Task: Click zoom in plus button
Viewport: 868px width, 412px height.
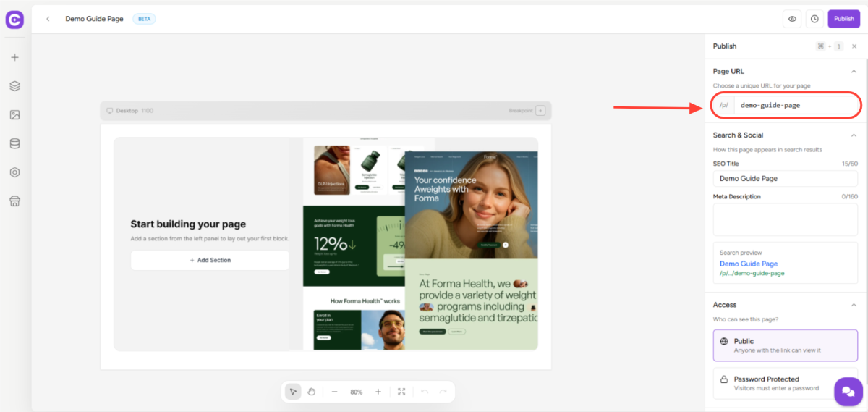Action: pos(378,392)
